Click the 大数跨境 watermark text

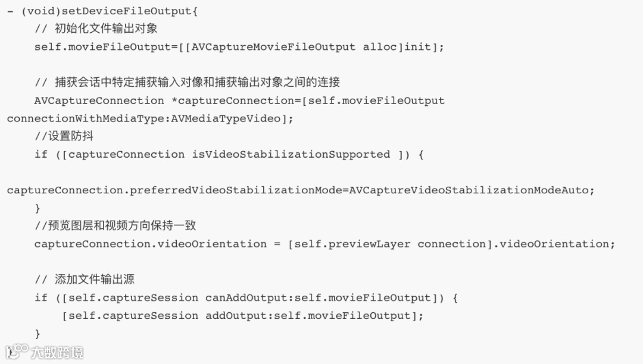tap(57, 353)
